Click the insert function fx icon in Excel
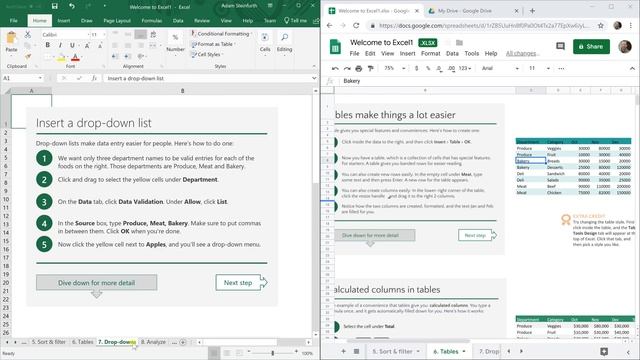The image size is (640, 360). pos(94,78)
